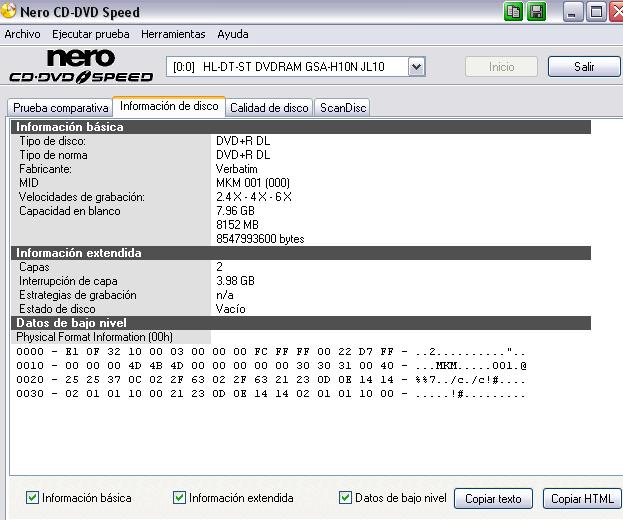
Task: Click the Copiar texto button
Action: tap(495, 498)
